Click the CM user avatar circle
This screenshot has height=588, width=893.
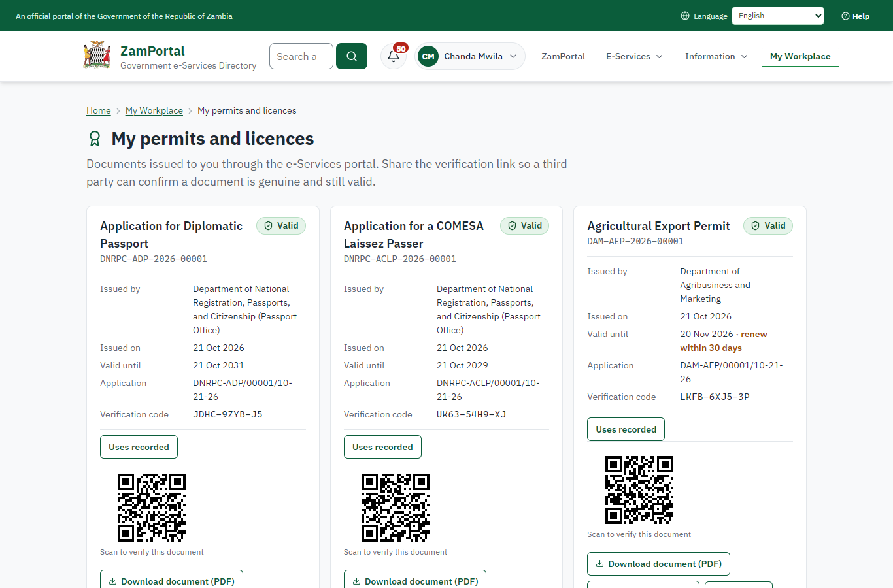click(428, 56)
